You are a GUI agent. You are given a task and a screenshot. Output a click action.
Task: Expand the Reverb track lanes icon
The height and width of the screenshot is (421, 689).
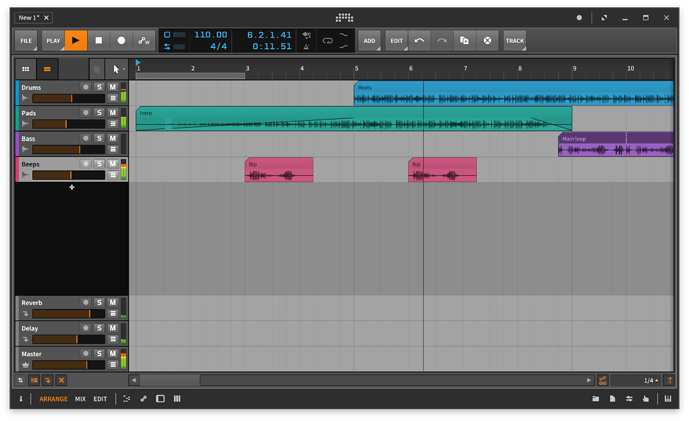(113, 314)
